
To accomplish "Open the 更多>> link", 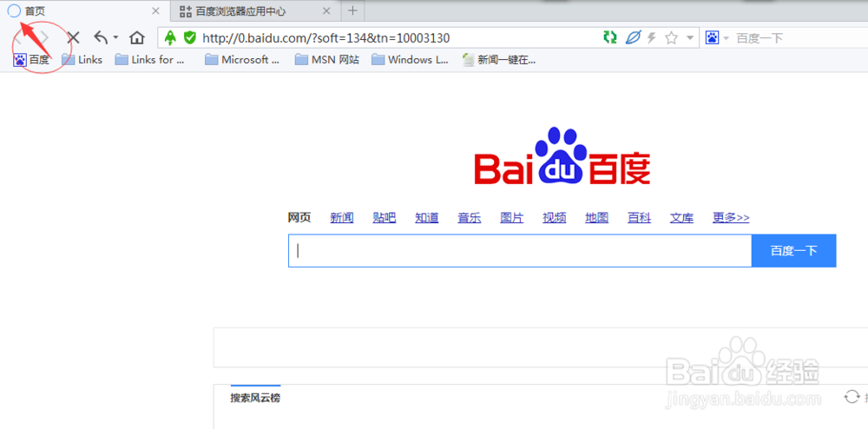I will pos(731,218).
